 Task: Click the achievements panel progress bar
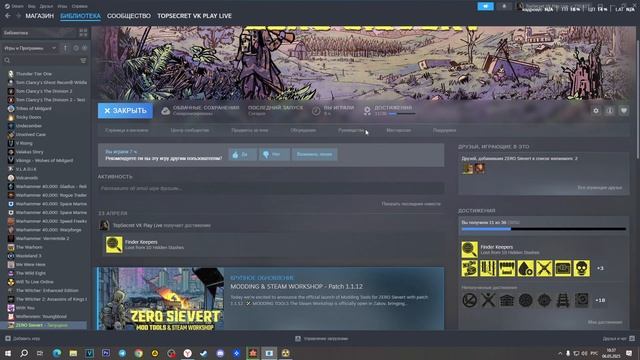click(x=544, y=229)
